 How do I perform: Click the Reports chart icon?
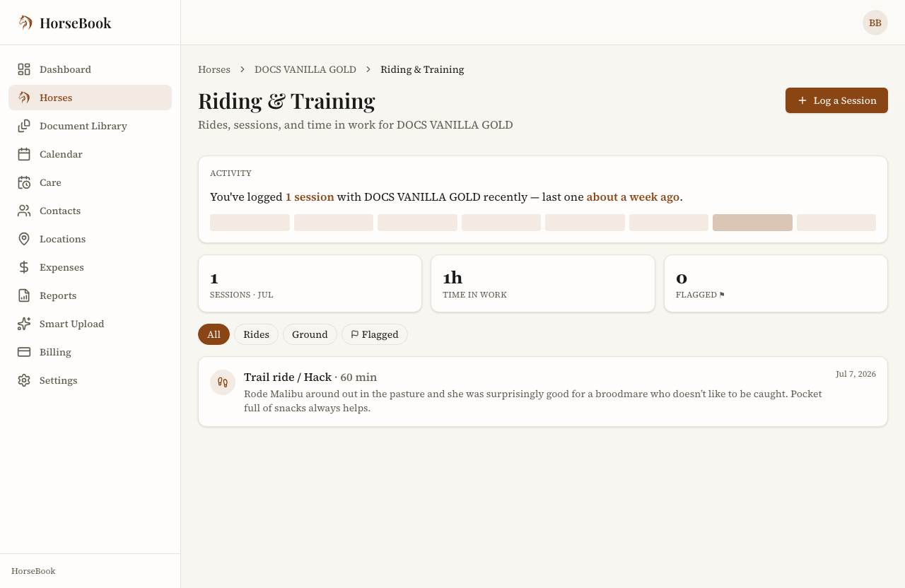click(x=24, y=295)
